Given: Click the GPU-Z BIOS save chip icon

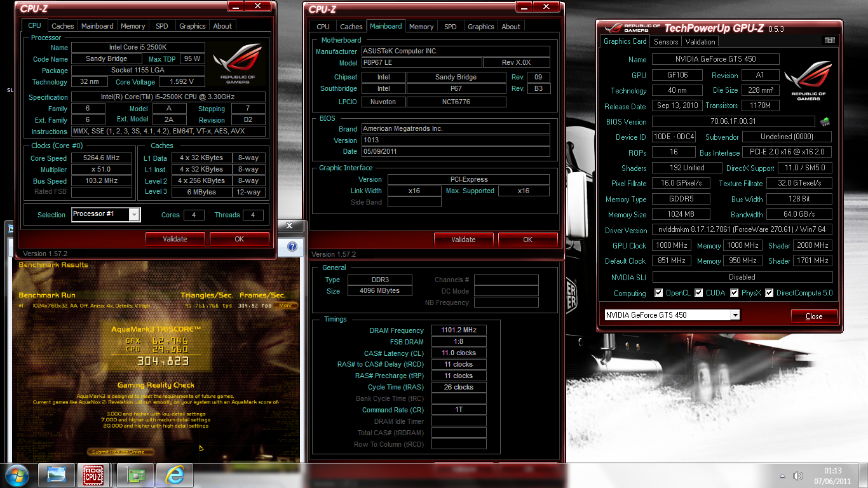Looking at the screenshot, I should [x=825, y=121].
